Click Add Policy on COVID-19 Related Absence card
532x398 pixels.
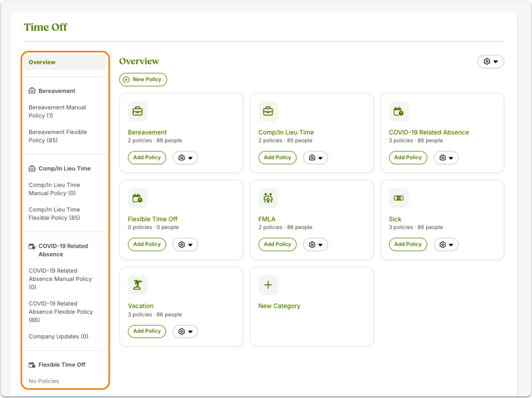coord(408,157)
